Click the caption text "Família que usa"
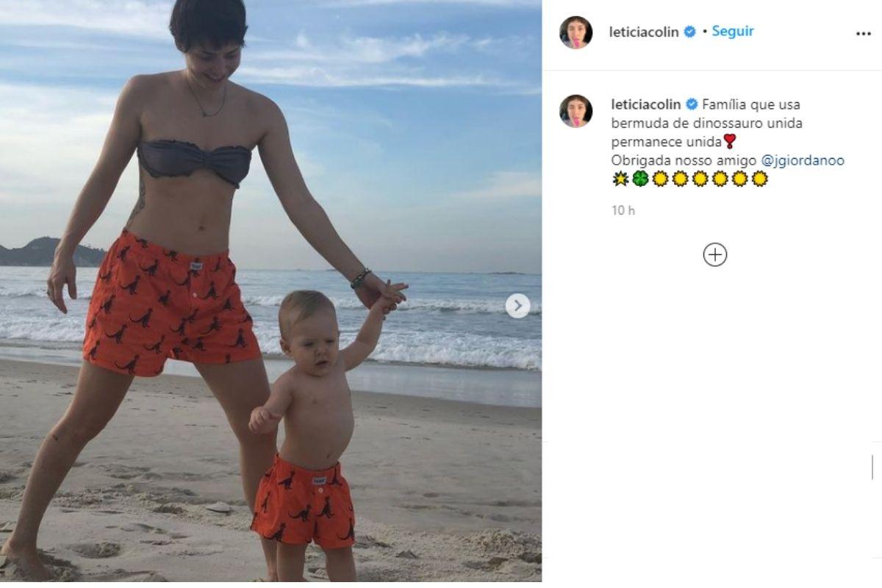Viewport: 882px width, 588px height. (x=743, y=104)
